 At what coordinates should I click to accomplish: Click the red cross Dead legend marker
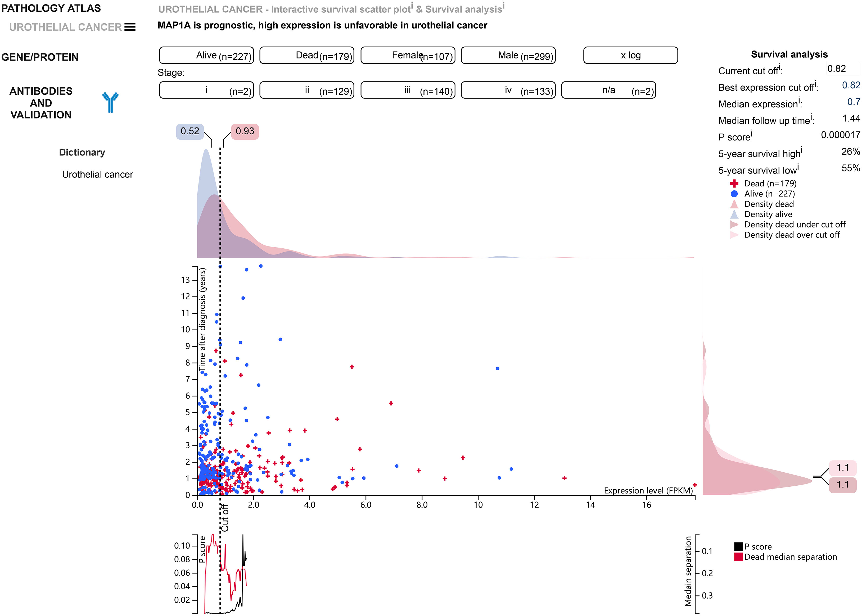point(734,184)
